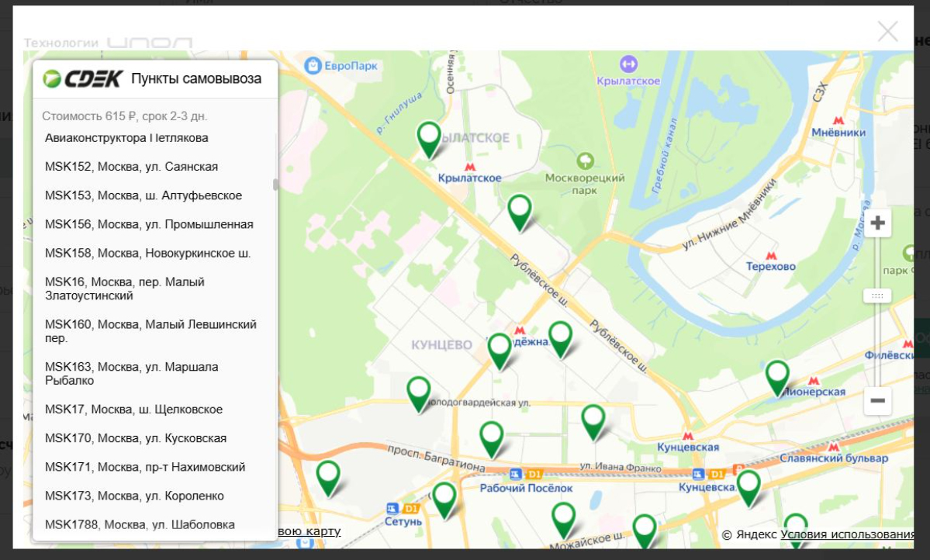Select pickup pin on Molodogvardeyskaya street
Screen dimensions: 930x560
[419, 392]
